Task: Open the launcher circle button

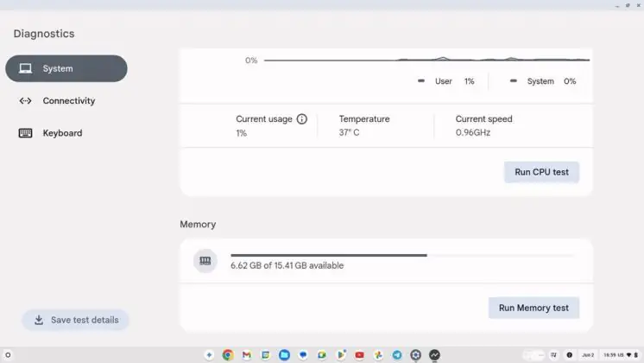Action: (8, 354)
